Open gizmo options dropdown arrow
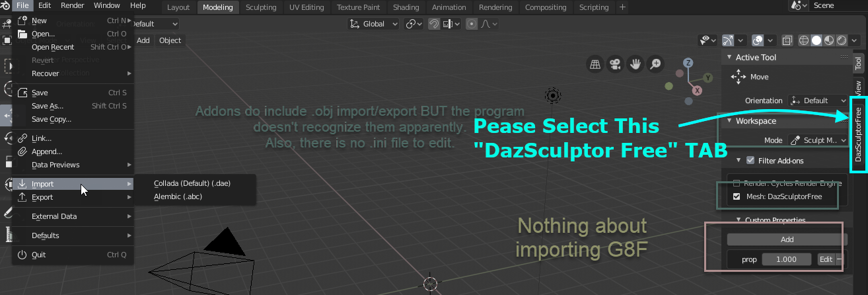Screen dimensions: 868x295 click(741, 40)
